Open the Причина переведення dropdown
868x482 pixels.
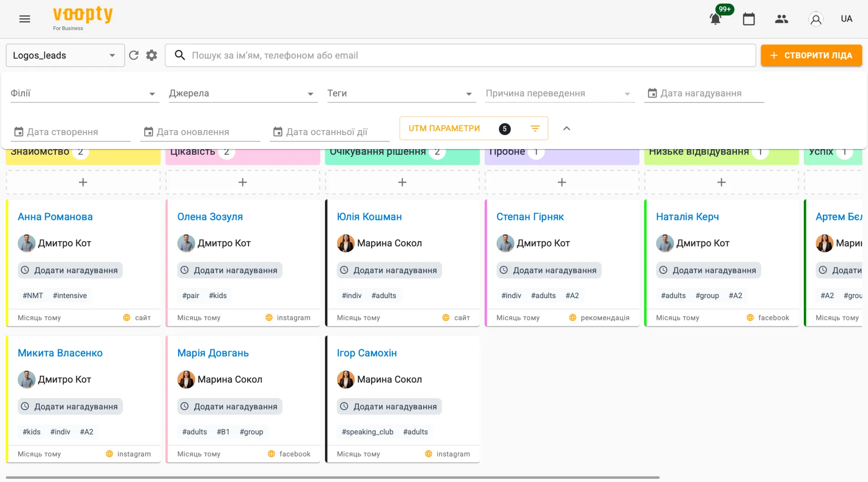click(x=560, y=94)
